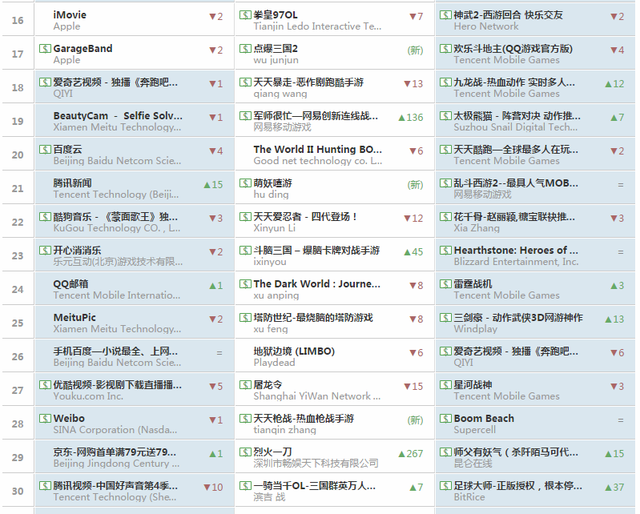View publisher Supercell

pyautogui.click(x=475, y=430)
